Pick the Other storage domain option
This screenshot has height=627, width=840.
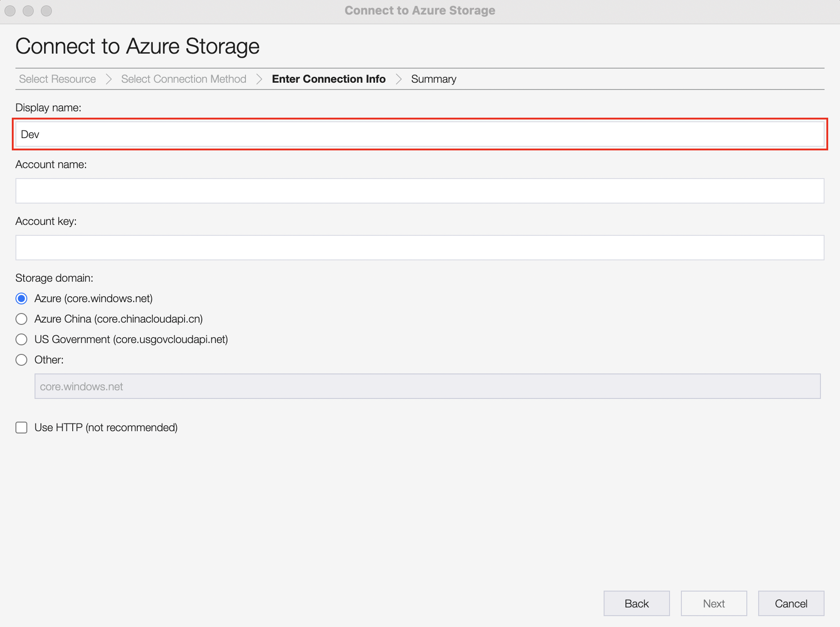tap(21, 360)
